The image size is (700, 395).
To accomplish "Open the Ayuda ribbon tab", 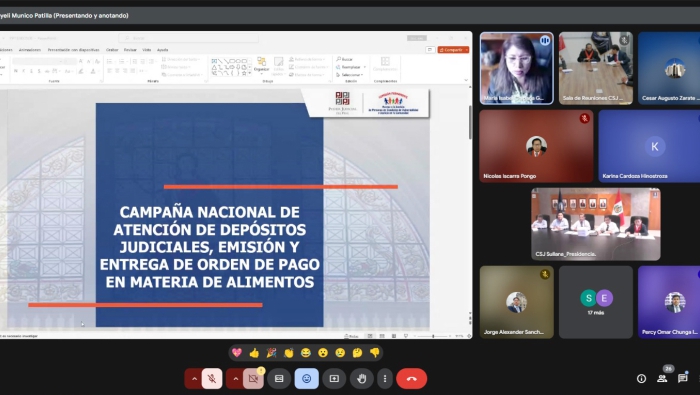I will tap(162, 50).
